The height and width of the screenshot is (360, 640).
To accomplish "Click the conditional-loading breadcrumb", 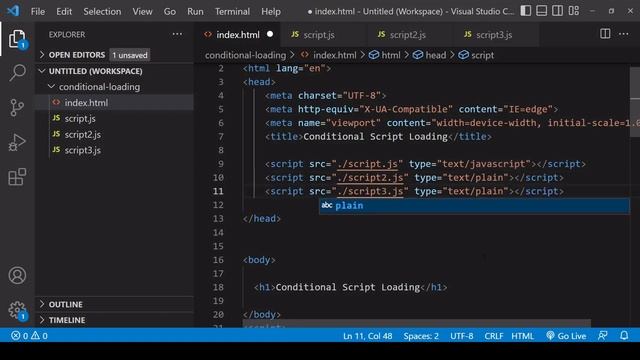I will (x=245, y=55).
